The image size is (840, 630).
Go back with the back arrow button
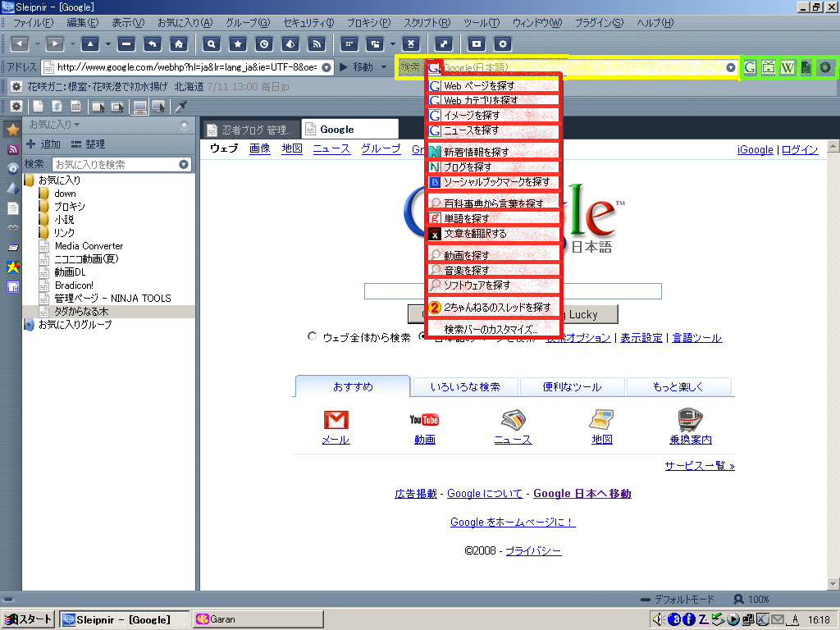20,44
